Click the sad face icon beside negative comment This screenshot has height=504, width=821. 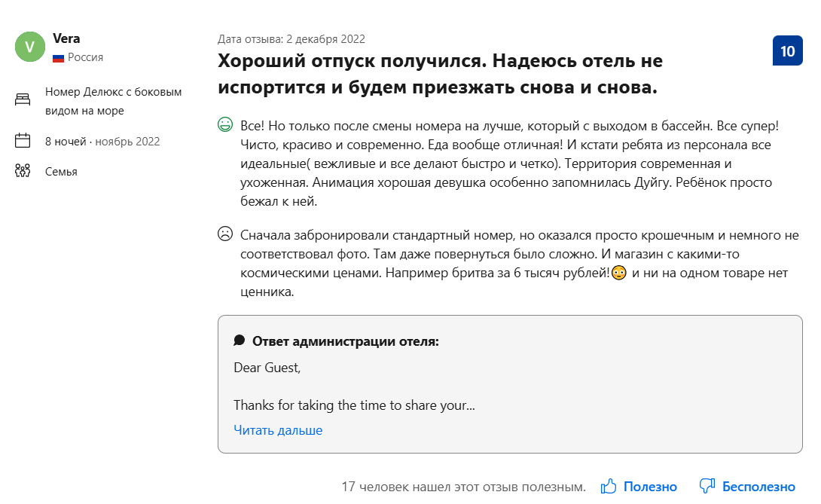coord(225,234)
